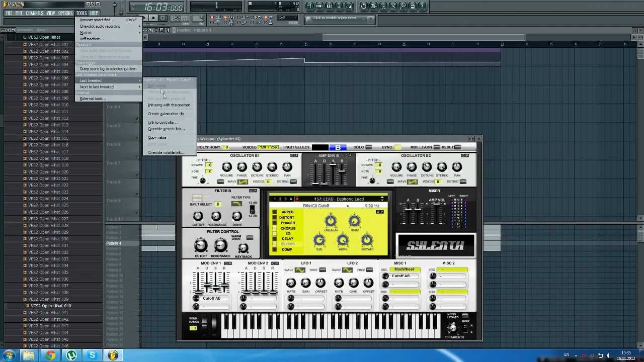The height and width of the screenshot is (362, 644).
Task: Toggle the Sync button in Sylenth
Action: (397, 147)
